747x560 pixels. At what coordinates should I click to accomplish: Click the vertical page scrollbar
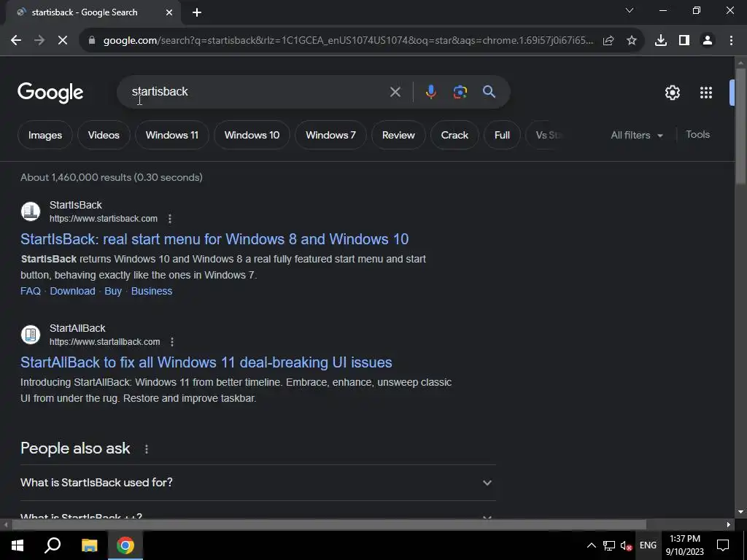click(740, 126)
